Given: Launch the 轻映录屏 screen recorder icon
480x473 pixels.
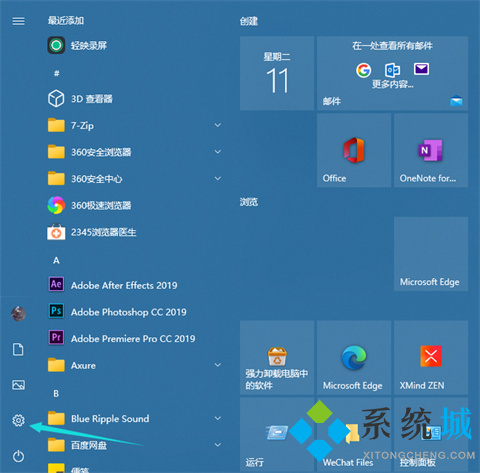Looking at the screenshot, I should click(56, 45).
